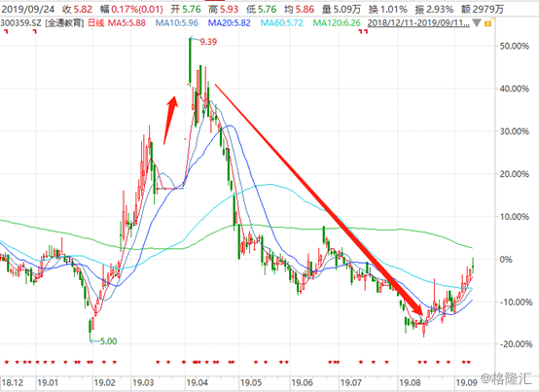Click the short red upward arrow annotation
The height and width of the screenshot is (392, 539).
pyautogui.click(x=171, y=120)
